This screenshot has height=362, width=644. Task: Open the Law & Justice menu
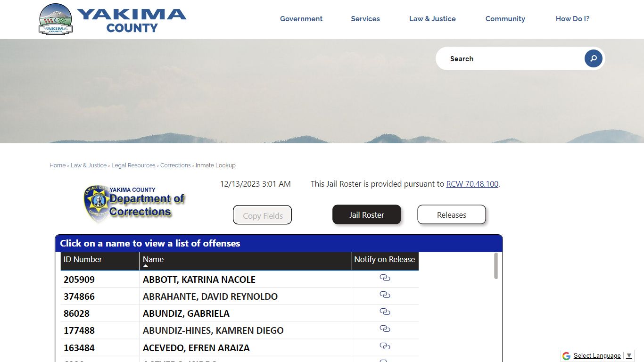point(432,19)
